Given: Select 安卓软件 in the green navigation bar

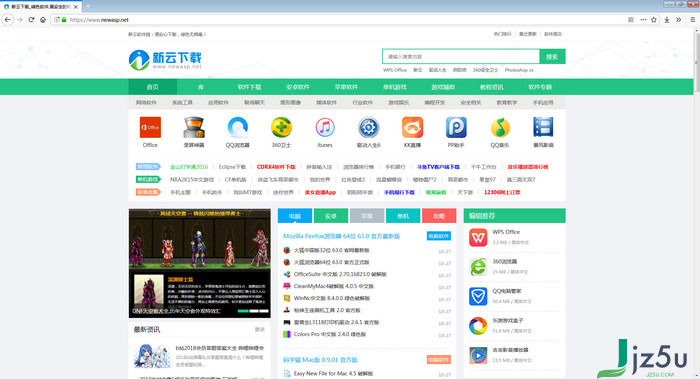Looking at the screenshot, I should pos(298,87).
